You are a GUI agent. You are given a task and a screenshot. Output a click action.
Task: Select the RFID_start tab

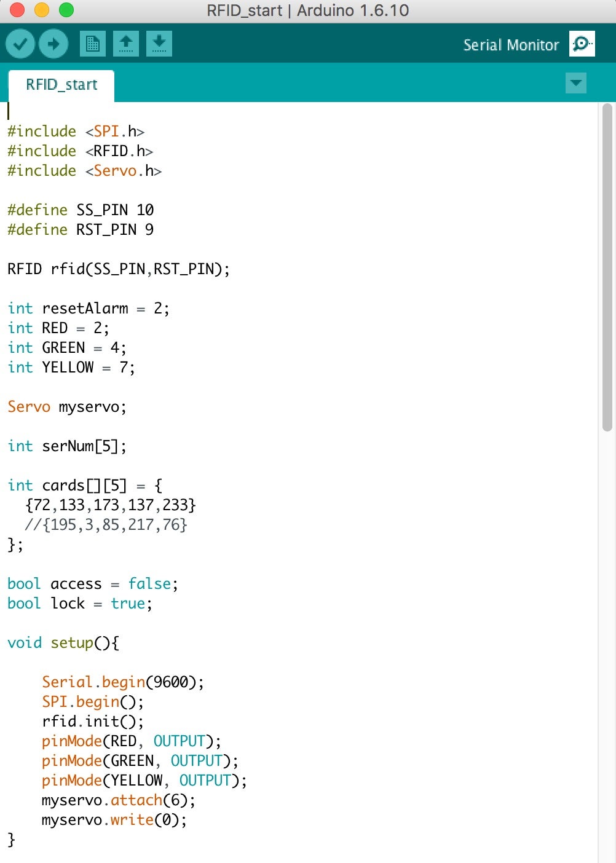pyautogui.click(x=61, y=84)
